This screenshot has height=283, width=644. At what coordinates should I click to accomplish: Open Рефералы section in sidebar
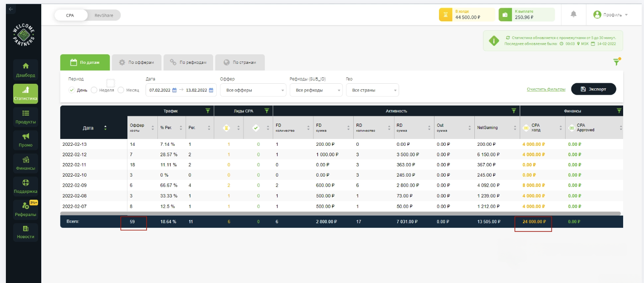(25, 209)
